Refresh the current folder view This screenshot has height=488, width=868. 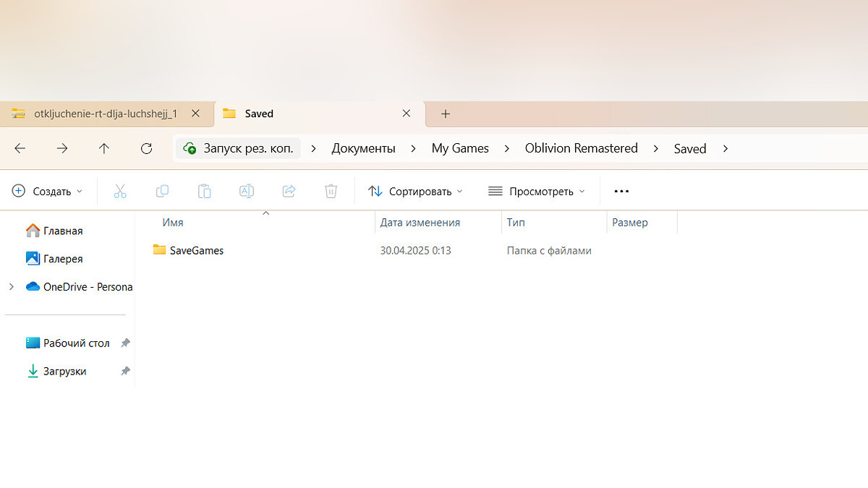146,148
